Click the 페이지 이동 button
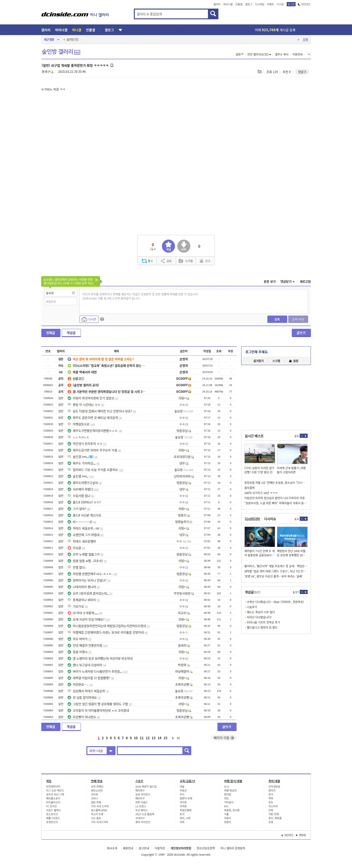 click(224, 738)
